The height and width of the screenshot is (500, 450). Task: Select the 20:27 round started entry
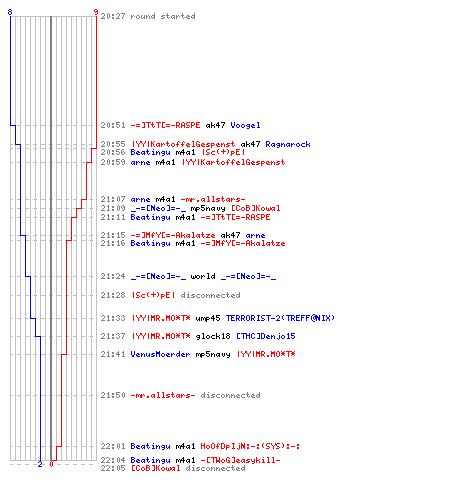tap(148, 16)
